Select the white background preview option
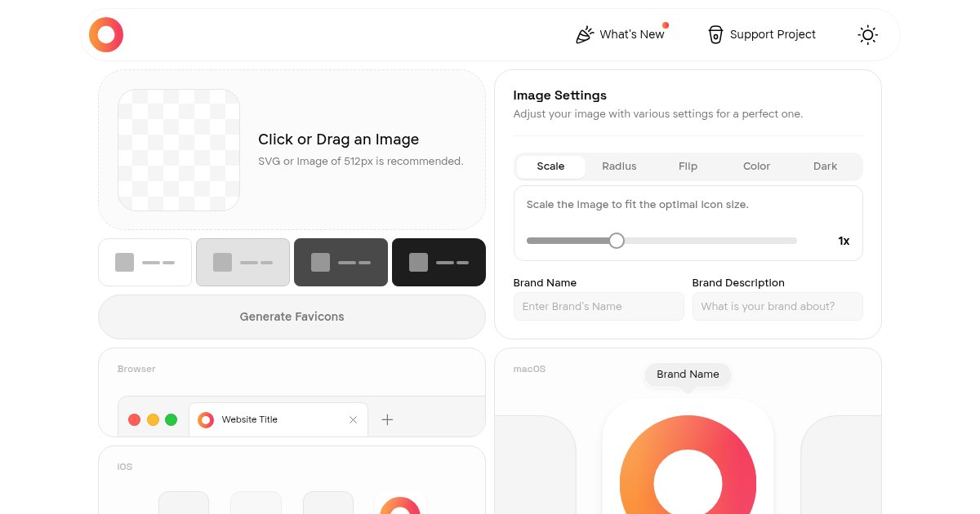Image resolution: width=980 pixels, height=514 pixels. point(145,262)
